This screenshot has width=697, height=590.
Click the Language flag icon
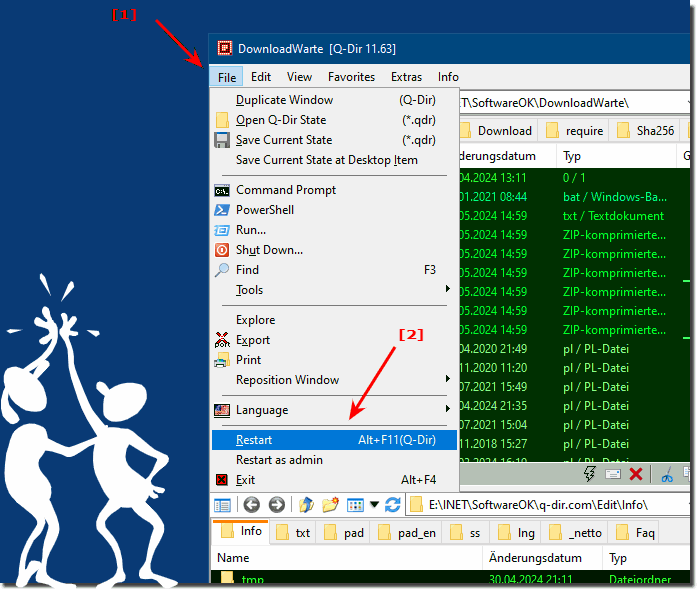pyautogui.click(x=222, y=410)
